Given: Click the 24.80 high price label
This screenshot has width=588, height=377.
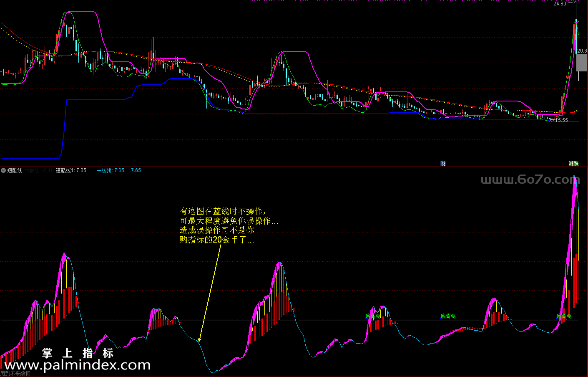Looking at the screenshot, I should (560, 4).
